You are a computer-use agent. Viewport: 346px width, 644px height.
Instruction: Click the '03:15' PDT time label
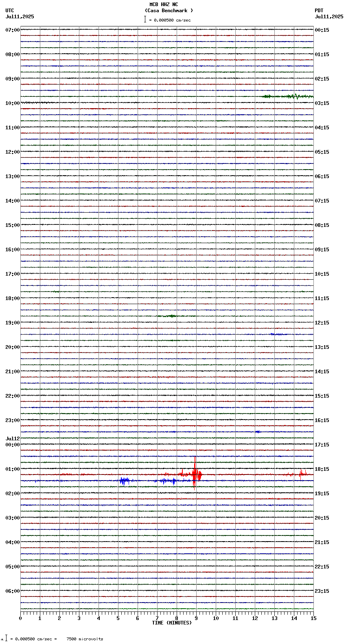click(x=322, y=103)
